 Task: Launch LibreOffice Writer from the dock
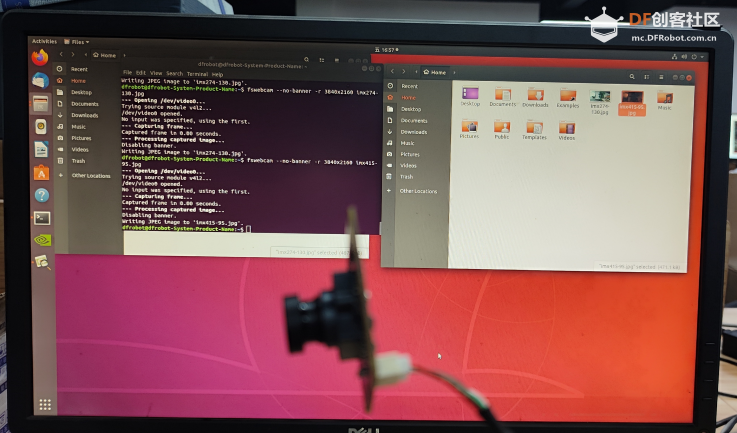click(41, 150)
